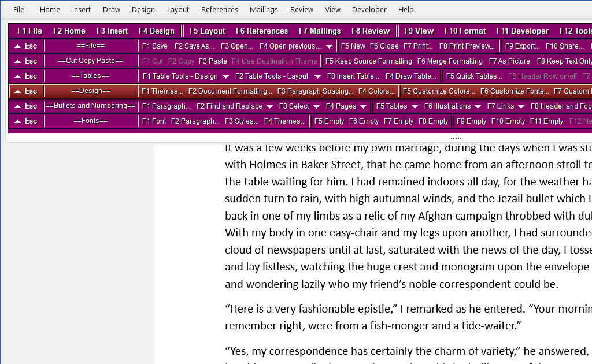
Task: Click F6 References in the purple toolbar
Action: click(x=262, y=31)
